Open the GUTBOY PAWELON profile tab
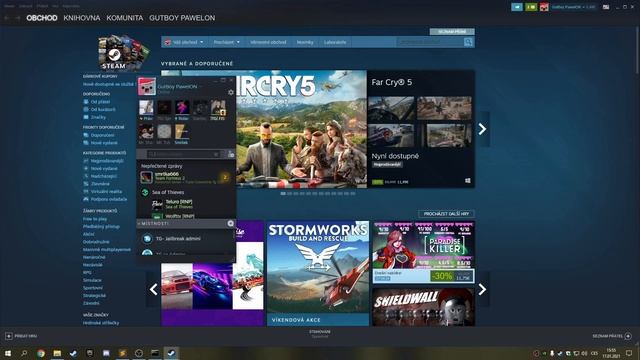 tap(182, 18)
